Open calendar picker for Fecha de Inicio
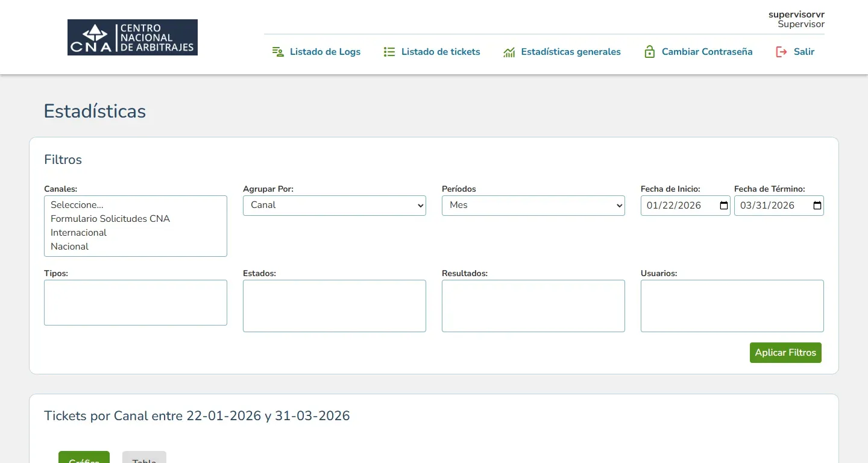 tap(724, 206)
